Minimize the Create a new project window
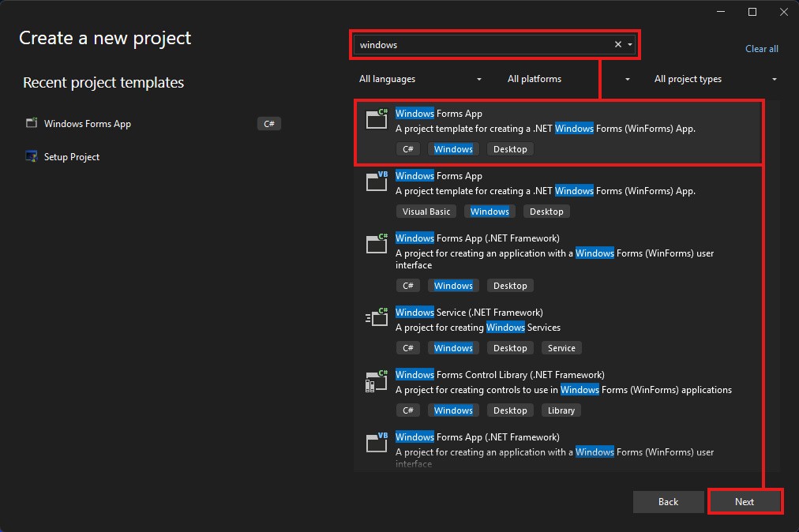This screenshot has width=799, height=532. 721,12
